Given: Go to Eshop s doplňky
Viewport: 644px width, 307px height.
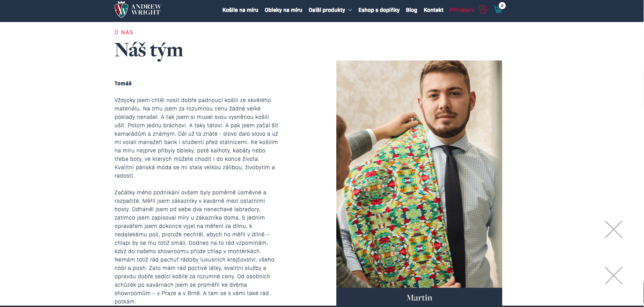Looking at the screenshot, I should click(x=379, y=10).
